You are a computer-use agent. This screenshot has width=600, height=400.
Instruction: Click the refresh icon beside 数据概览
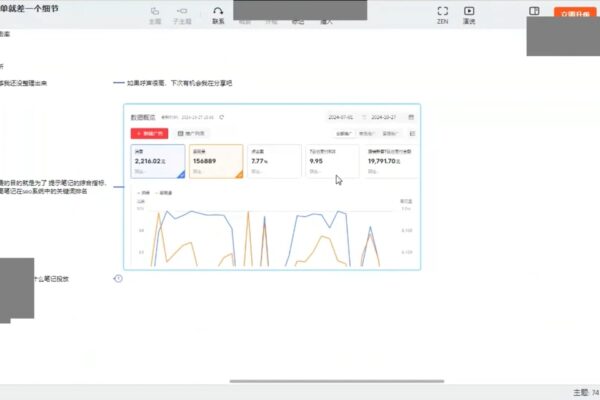(222, 117)
